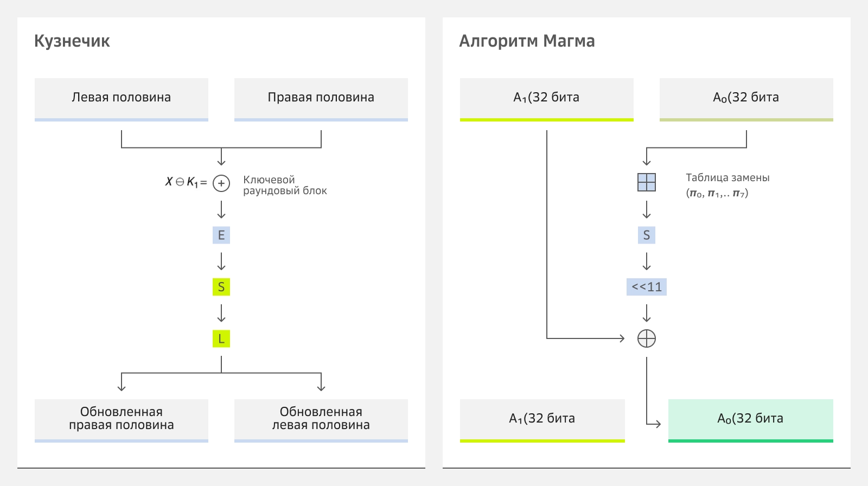Screen dimensions: 868x486
Task: Click the bottom A₁(32 бита box
Action: point(542,419)
